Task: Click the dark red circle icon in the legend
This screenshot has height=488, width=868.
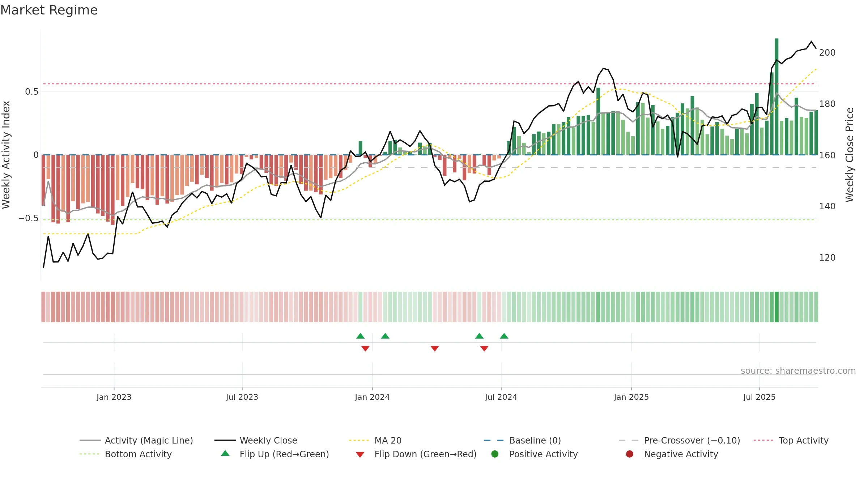Action: click(630, 454)
